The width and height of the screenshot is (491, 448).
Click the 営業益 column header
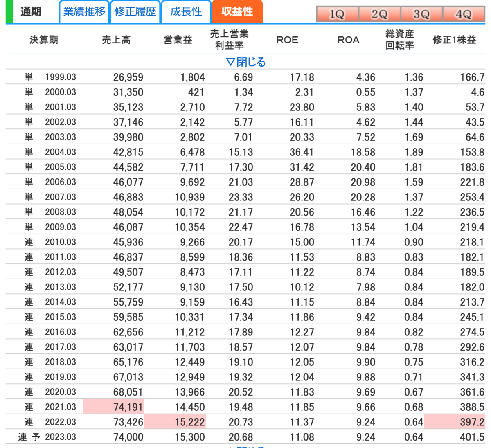(178, 40)
